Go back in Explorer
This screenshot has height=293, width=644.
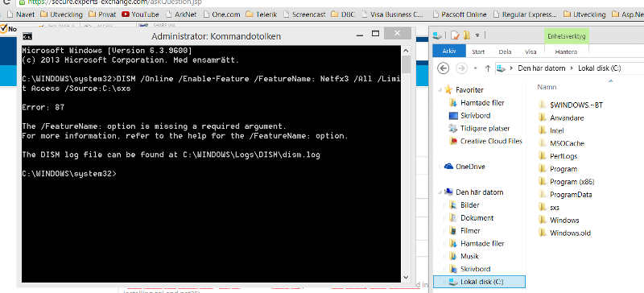[x=444, y=68]
